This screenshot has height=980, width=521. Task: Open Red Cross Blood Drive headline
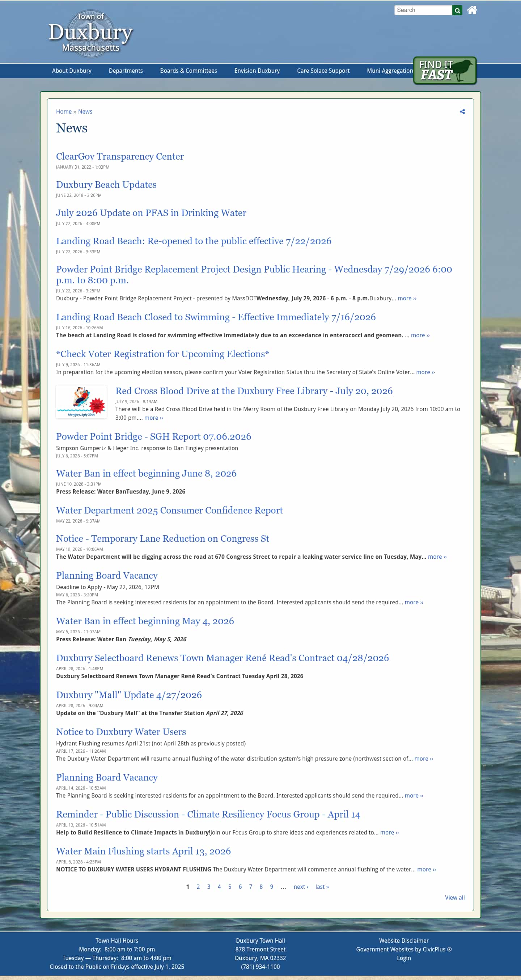(254, 391)
